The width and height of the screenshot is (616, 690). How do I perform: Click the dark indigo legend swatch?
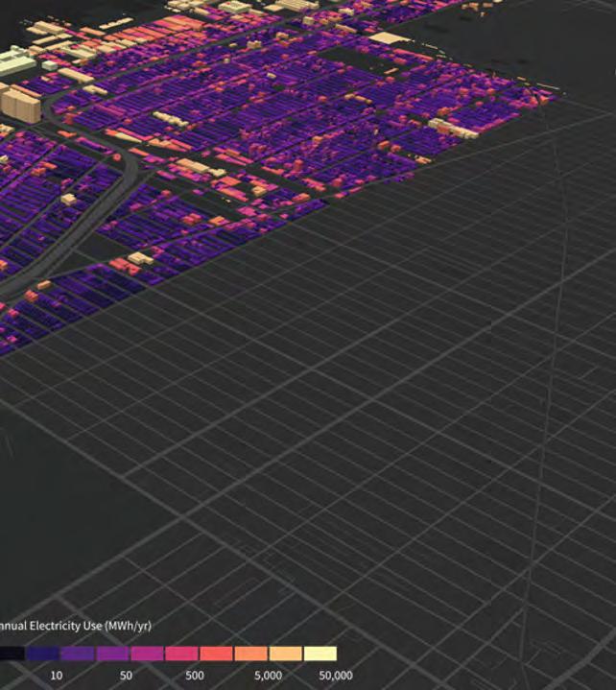[42, 653]
